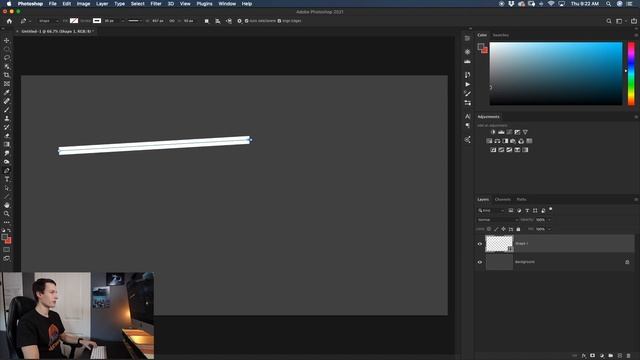This screenshot has height=360, width=640.
Task: Open the Color panel menu
Action: 636,35
